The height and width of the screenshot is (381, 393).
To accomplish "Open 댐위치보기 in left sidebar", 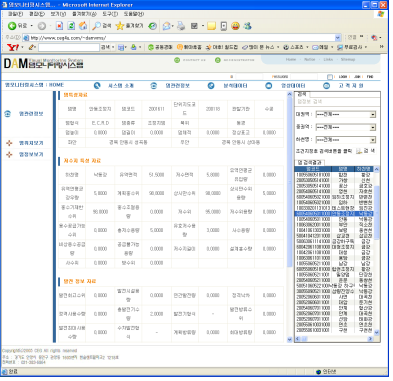I will pos(31,143).
